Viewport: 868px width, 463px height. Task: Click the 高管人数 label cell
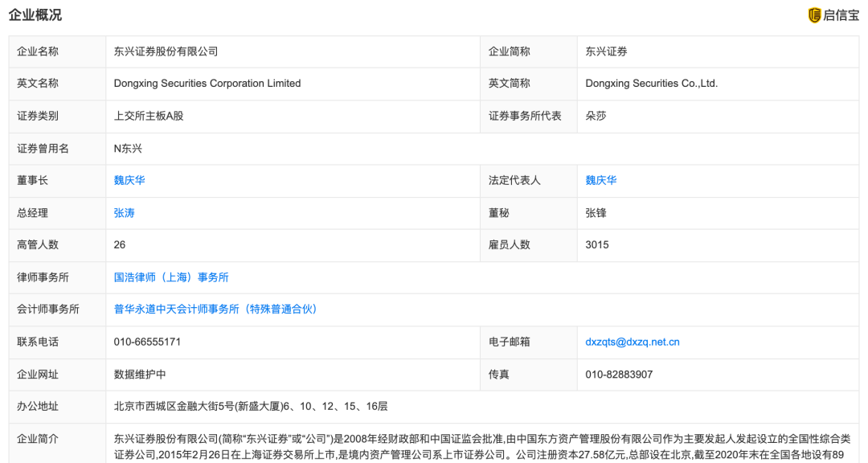[x=57, y=245]
